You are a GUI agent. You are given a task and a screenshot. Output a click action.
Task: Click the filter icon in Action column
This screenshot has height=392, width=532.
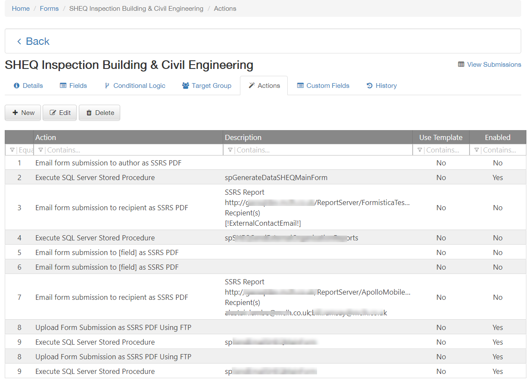click(x=40, y=150)
